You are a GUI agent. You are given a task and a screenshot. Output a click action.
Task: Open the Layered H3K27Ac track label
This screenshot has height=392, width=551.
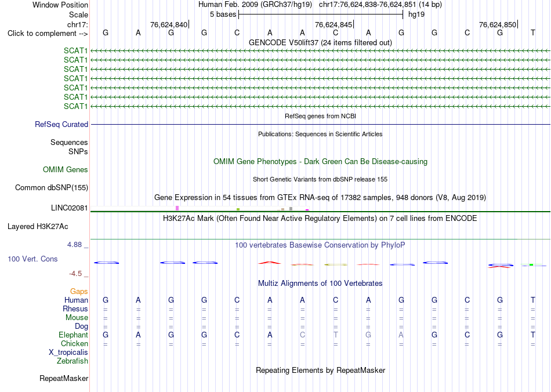[38, 227]
